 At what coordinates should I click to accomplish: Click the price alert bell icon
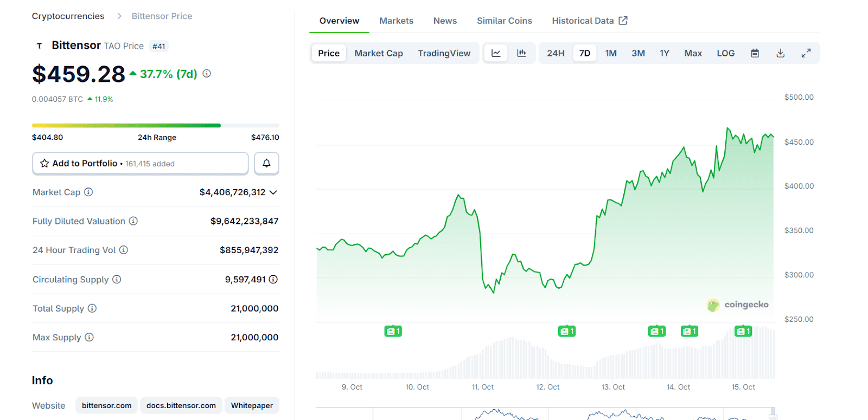point(266,163)
